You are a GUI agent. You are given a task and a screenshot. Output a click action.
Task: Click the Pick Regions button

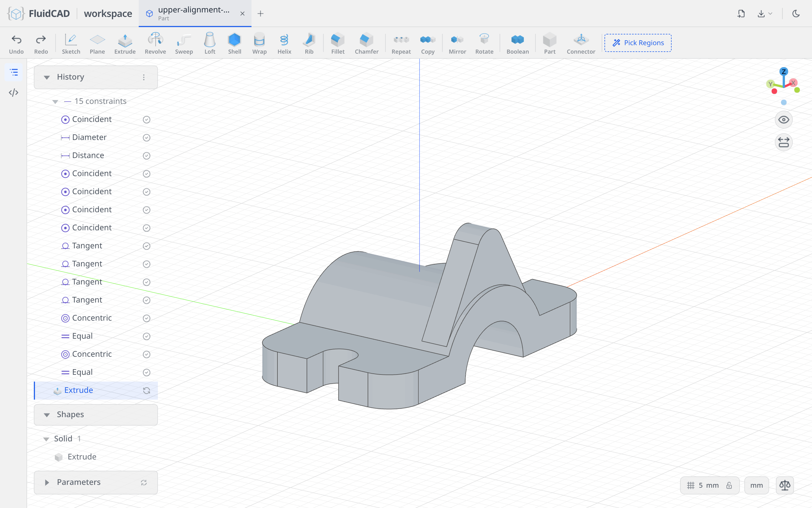(638, 43)
